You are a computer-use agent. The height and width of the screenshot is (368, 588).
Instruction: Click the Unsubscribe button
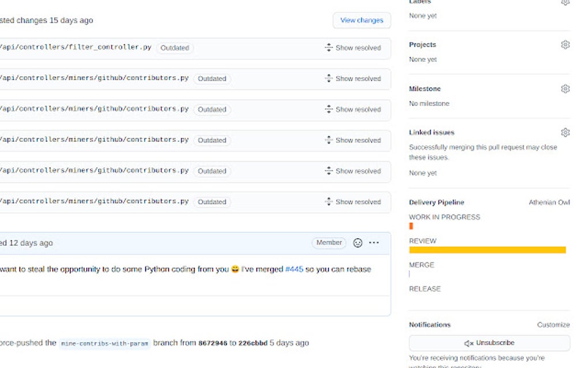[489, 343]
